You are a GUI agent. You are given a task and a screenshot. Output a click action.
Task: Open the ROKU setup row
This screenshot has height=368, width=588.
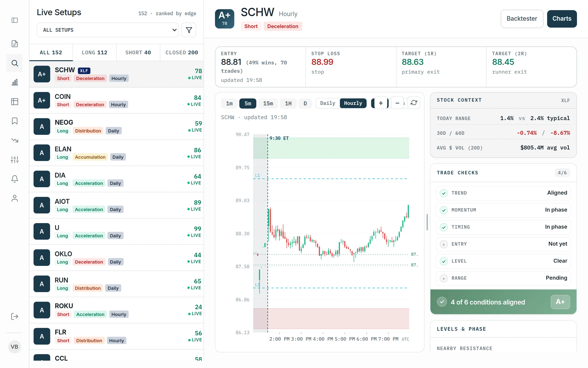tap(116, 310)
